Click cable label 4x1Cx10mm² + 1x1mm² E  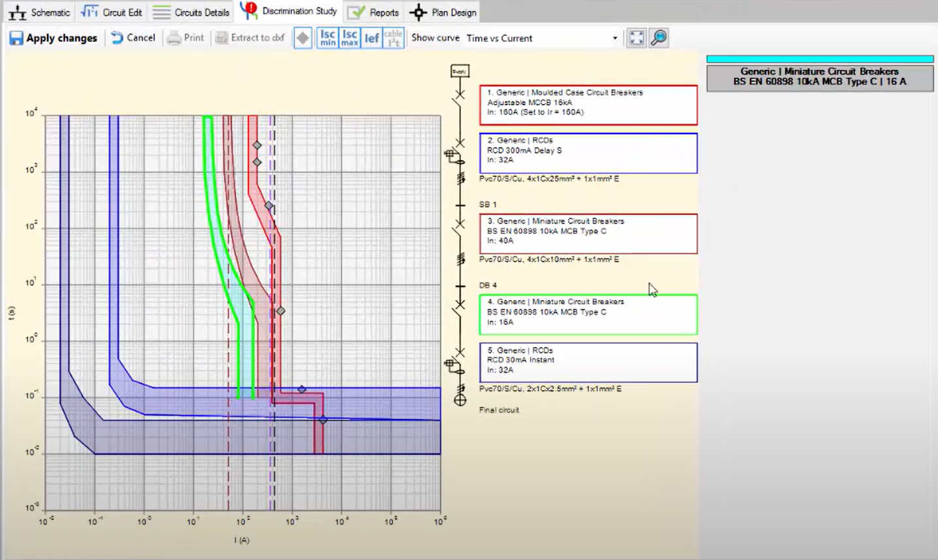coord(549,259)
